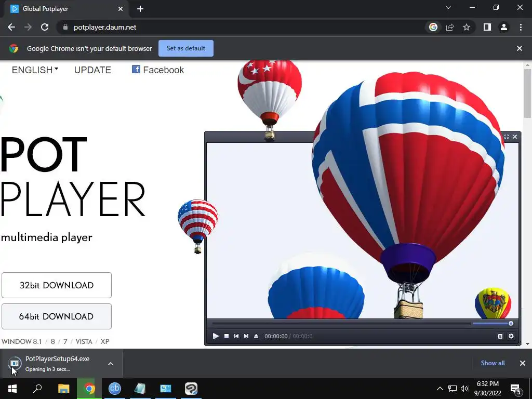Click play in PotPlayer preview
The width and height of the screenshot is (532, 399).
[216, 336]
